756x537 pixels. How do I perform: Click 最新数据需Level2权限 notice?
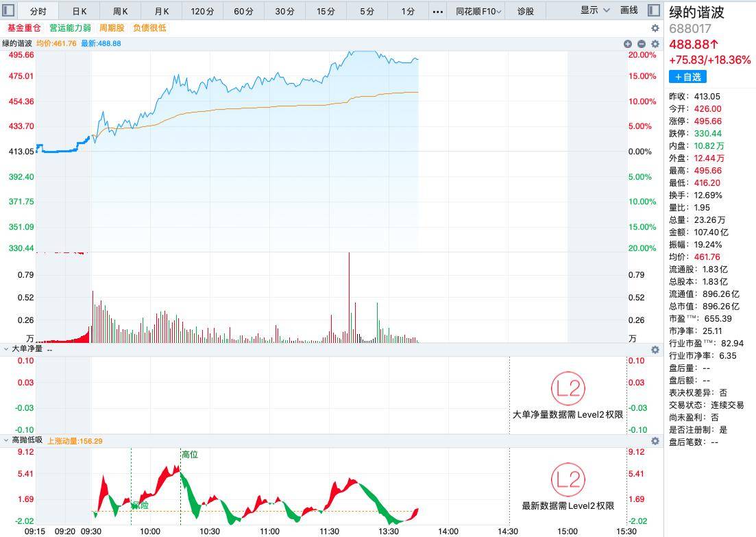[x=568, y=505]
